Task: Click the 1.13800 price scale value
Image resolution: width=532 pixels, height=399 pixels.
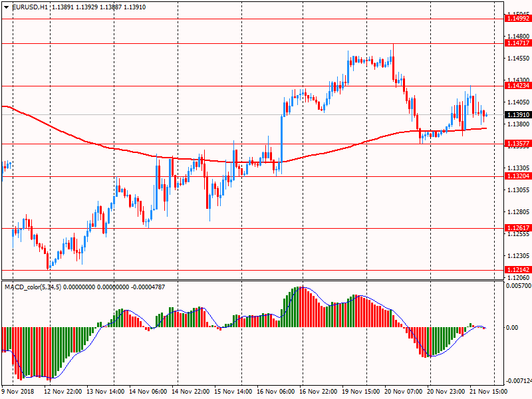Action: [518, 124]
